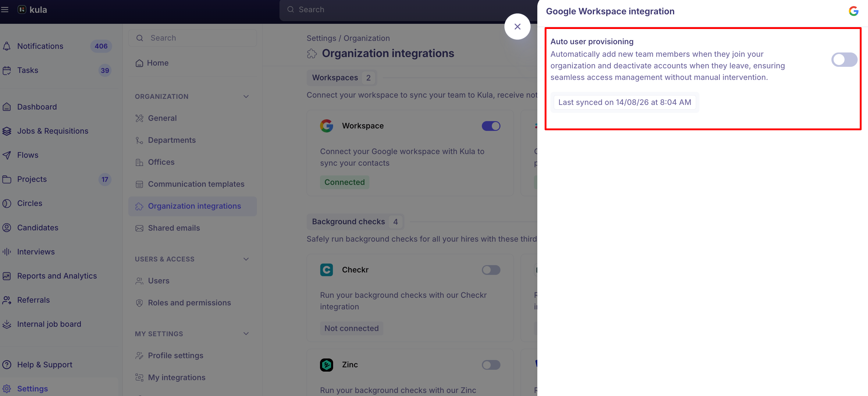Toggle off the Google Workspace integration
This screenshot has width=868, height=396.
pyautogui.click(x=491, y=126)
